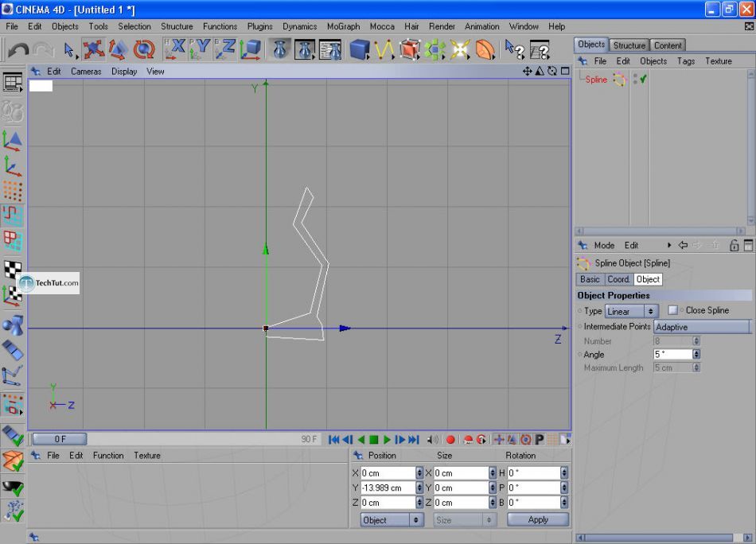Make object editable sidebar icon
The width and height of the screenshot is (756, 544).
click(x=13, y=112)
